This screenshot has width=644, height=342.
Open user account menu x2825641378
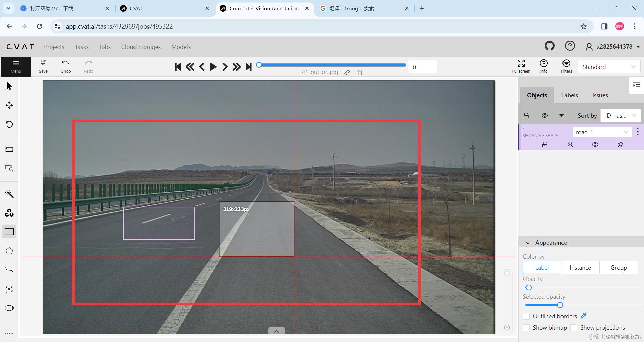[612, 47]
